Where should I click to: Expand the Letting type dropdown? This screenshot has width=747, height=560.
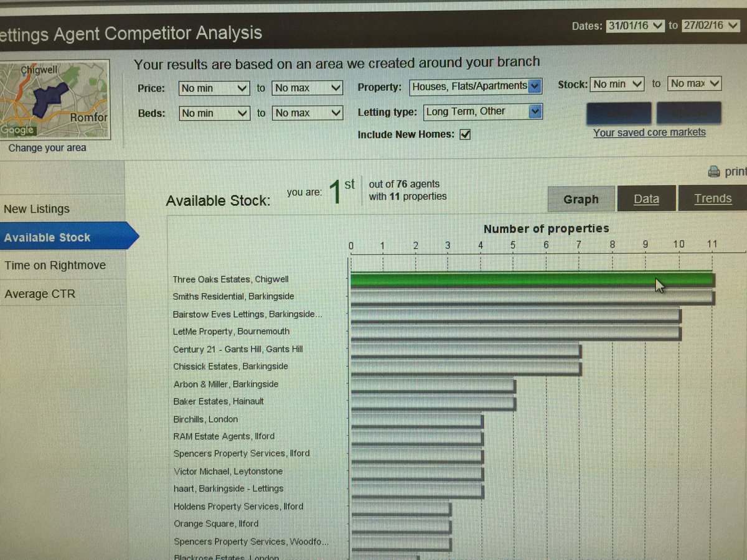pyautogui.click(x=482, y=112)
